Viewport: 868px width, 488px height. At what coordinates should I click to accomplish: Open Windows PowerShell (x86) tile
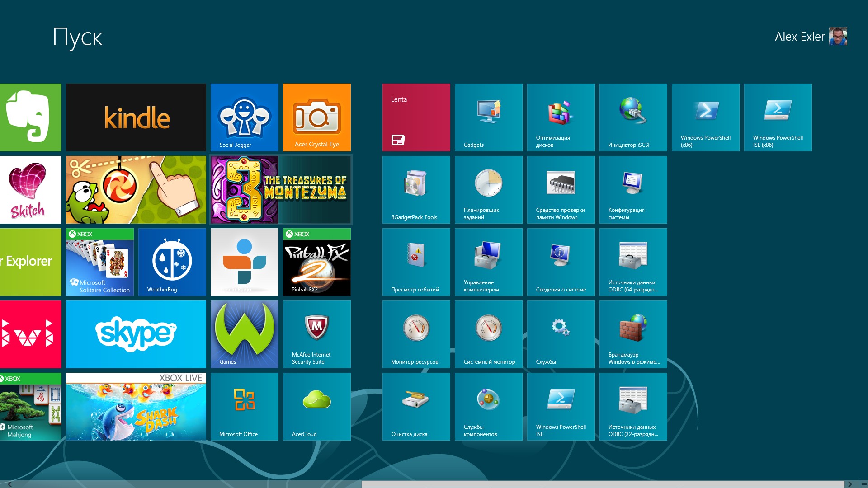click(705, 117)
